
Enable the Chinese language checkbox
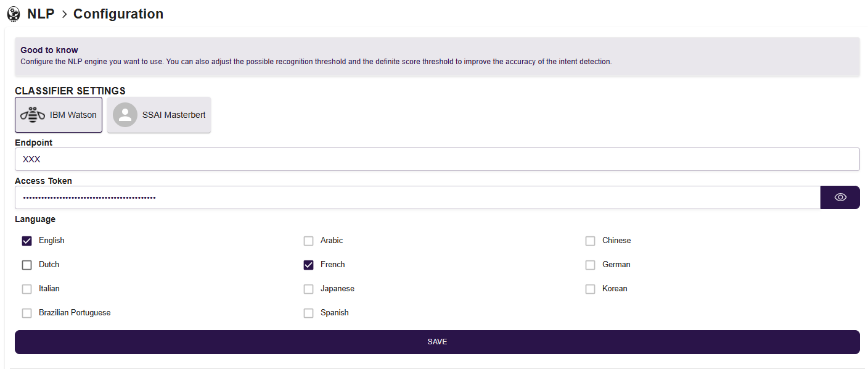(590, 241)
